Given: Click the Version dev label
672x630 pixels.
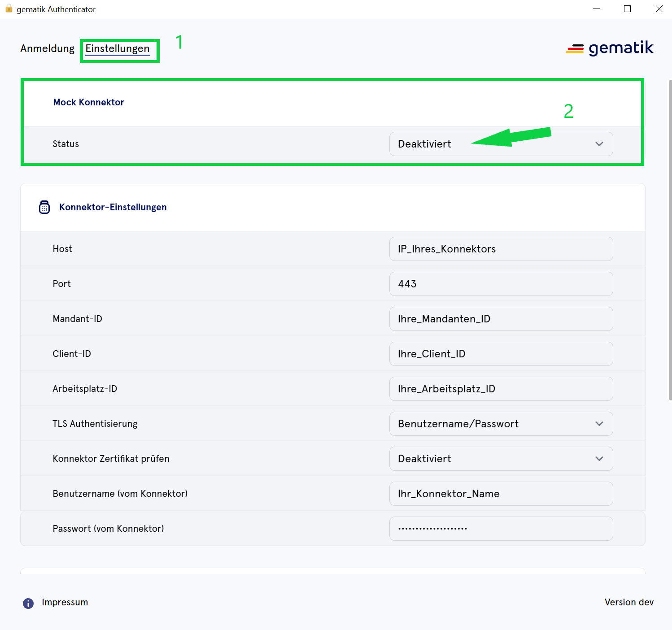Looking at the screenshot, I should click(x=628, y=602).
